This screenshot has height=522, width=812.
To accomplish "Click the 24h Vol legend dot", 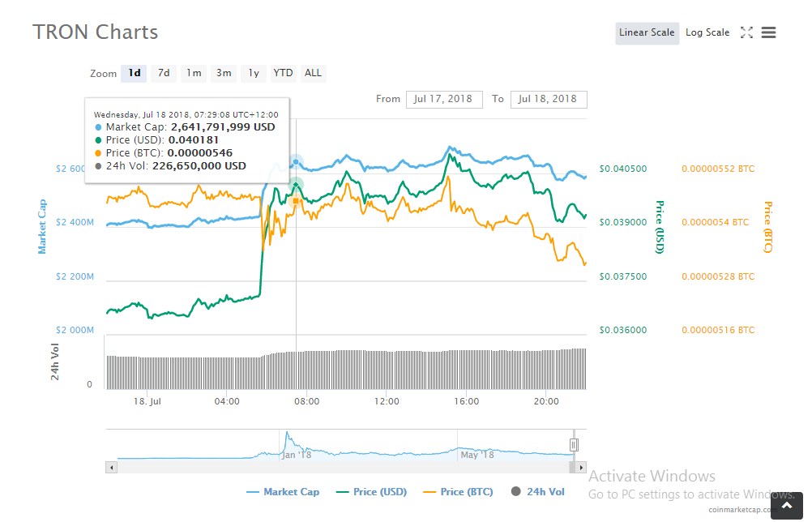I will coord(515,491).
